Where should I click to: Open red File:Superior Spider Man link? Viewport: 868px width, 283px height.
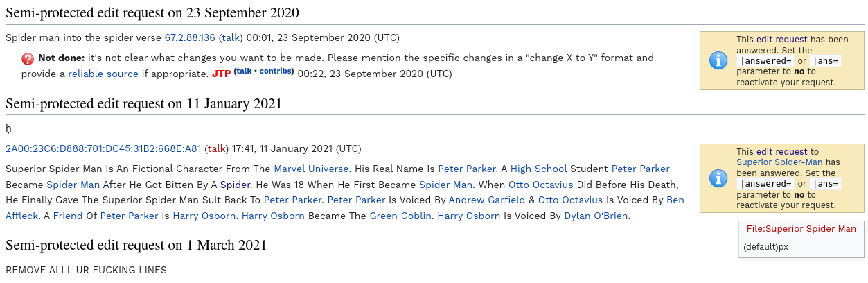click(x=801, y=229)
